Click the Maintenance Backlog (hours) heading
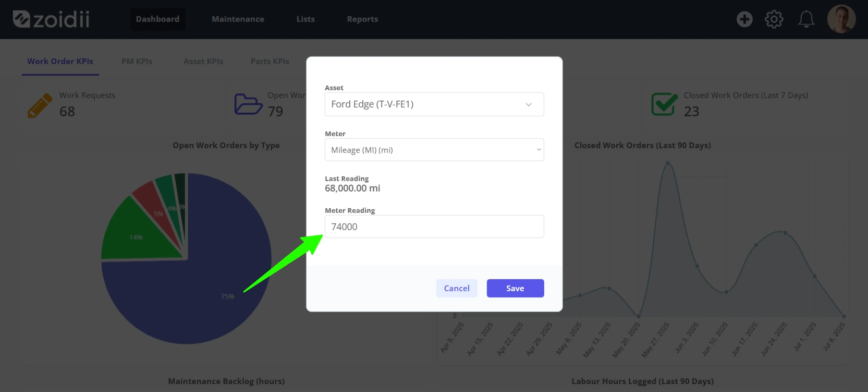The height and width of the screenshot is (392, 868). click(x=226, y=382)
